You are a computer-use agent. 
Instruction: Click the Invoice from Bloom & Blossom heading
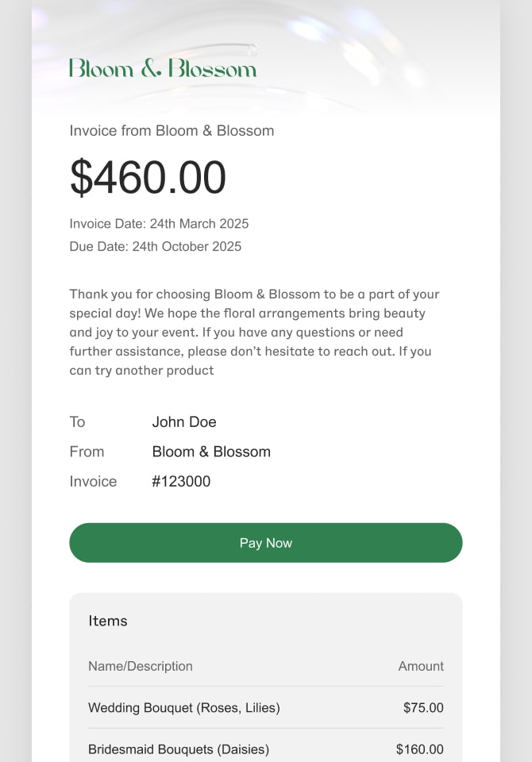click(x=172, y=130)
